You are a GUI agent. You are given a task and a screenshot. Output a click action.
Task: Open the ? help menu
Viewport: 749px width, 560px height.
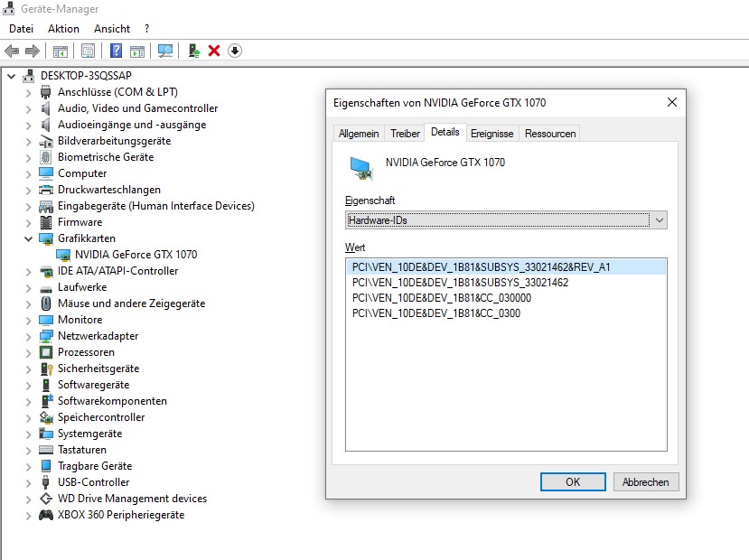(146, 29)
